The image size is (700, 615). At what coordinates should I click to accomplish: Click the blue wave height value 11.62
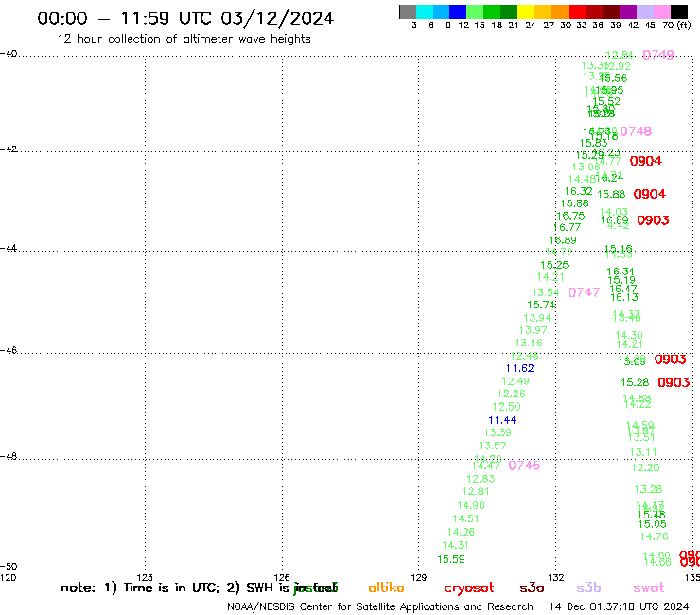click(519, 368)
